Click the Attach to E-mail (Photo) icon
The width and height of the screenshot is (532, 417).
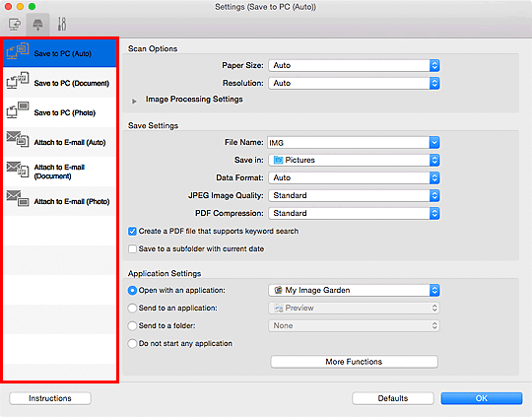(x=18, y=198)
